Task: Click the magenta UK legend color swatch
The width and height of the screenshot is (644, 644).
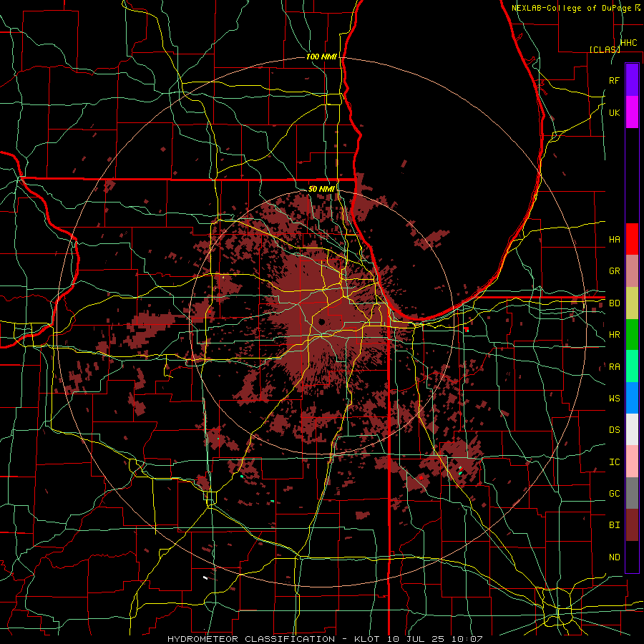Action: [632, 112]
